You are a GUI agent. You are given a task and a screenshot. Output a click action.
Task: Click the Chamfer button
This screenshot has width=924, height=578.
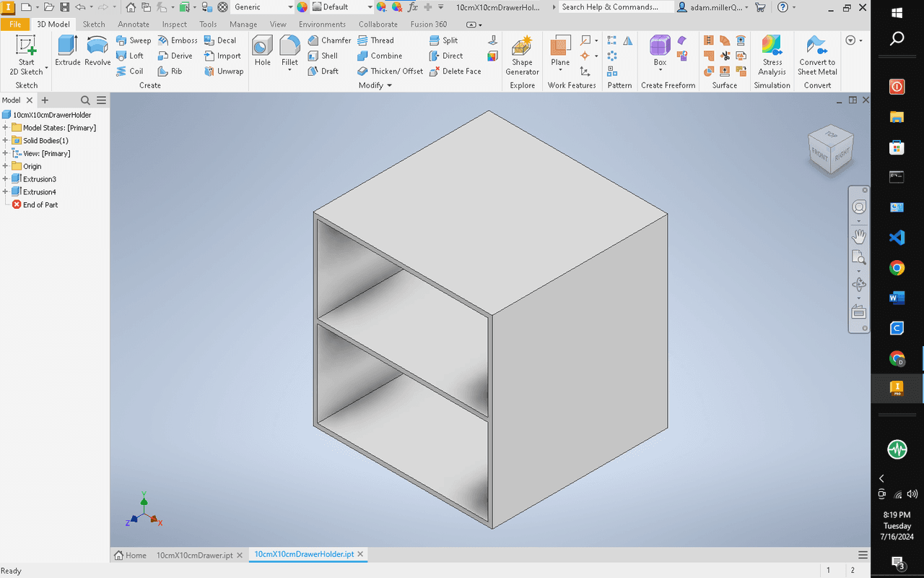pos(329,40)
